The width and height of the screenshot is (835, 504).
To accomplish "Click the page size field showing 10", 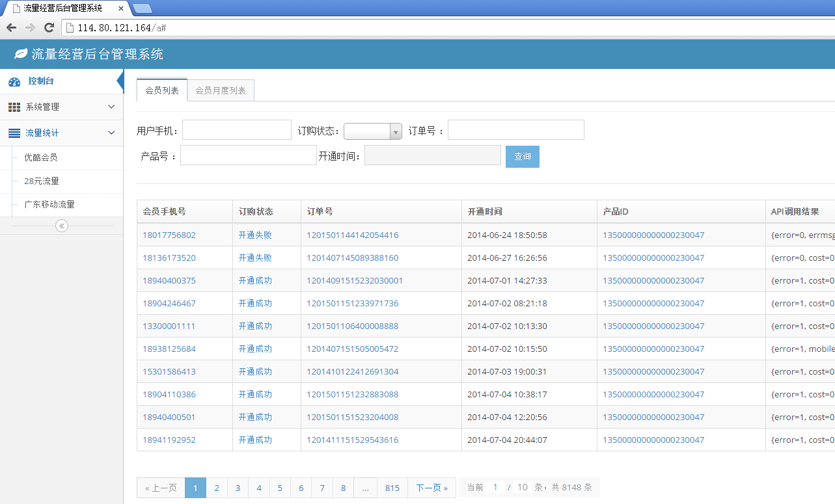I will pos(522,487).
